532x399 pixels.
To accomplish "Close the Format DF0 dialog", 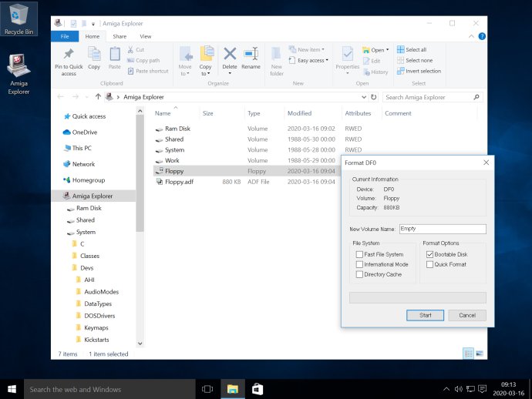I will click(x=487, y=163).
